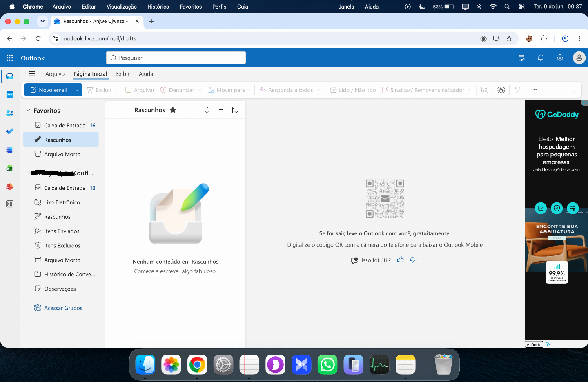
Task: Click the Chrome address bar URL
Action: [100, 38]
